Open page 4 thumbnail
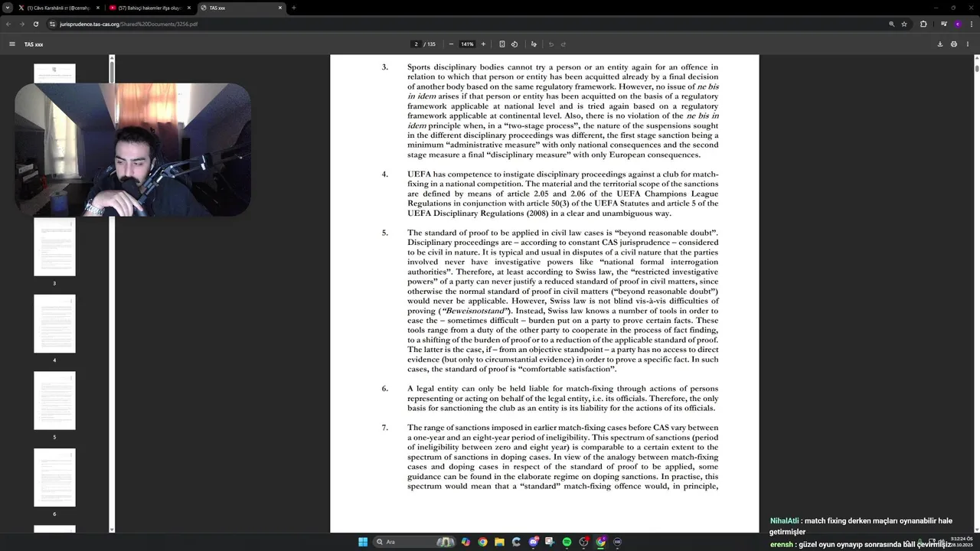The image size is (980, 551). tap(54, 324)
